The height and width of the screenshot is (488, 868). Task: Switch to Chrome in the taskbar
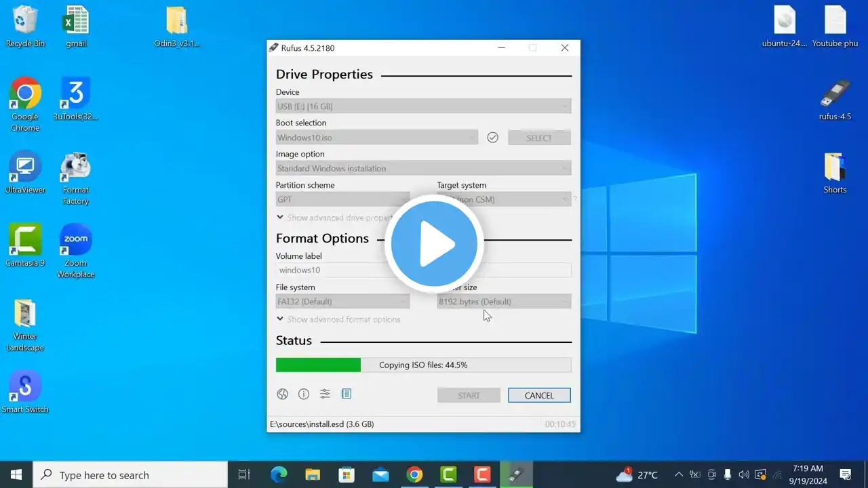point(414,474)
